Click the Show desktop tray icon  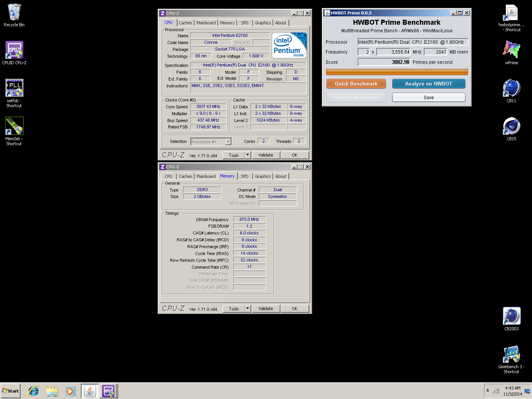coord(527,391)
